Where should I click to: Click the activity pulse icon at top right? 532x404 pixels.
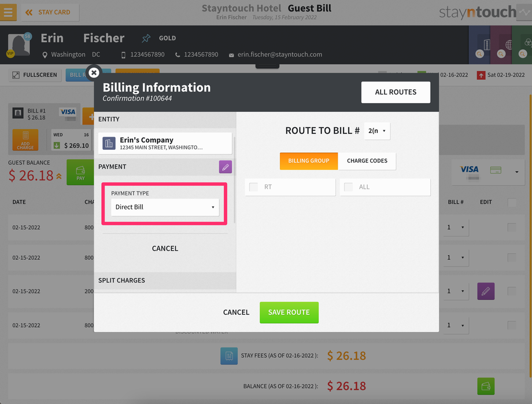[x=524, y=12]
